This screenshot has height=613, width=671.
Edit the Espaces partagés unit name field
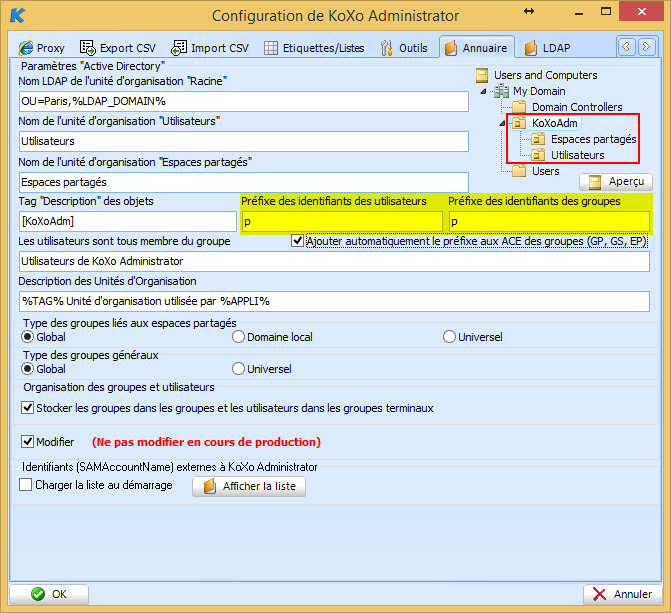tap(244, 182)
